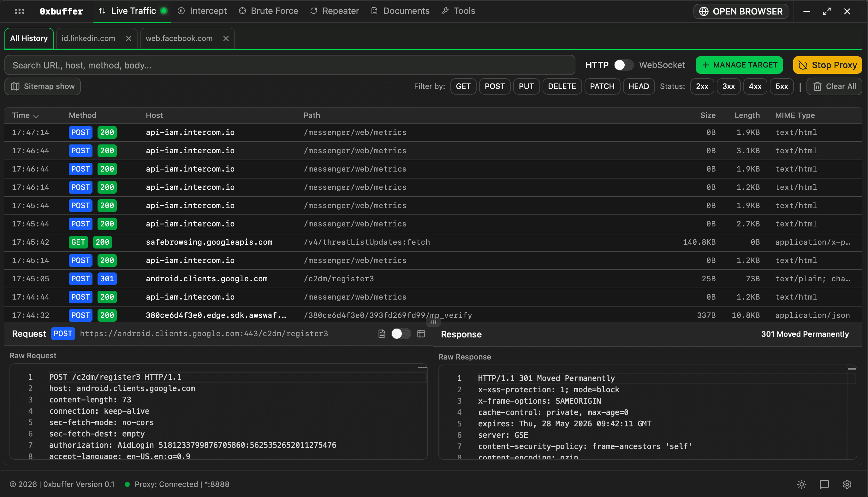
Task: Click the panel splitter grip handle
Action: 433,322
